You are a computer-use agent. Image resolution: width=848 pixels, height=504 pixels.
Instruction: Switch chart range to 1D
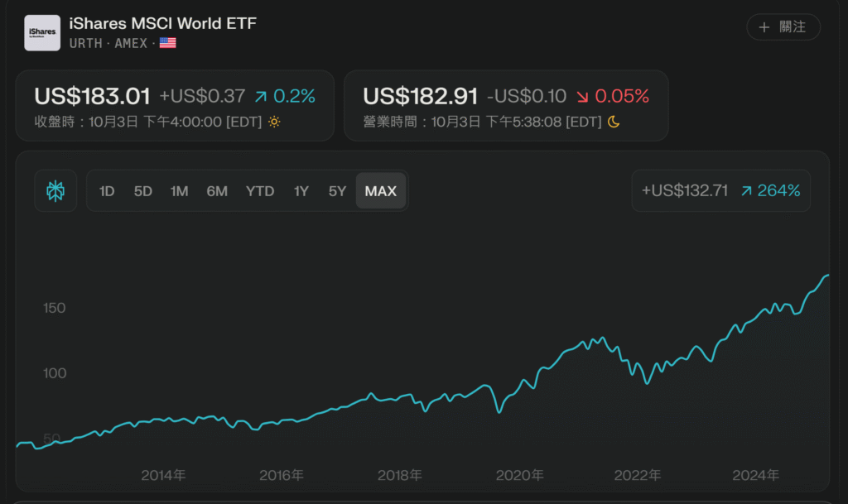pyautogui.click(x=107, y=191)
